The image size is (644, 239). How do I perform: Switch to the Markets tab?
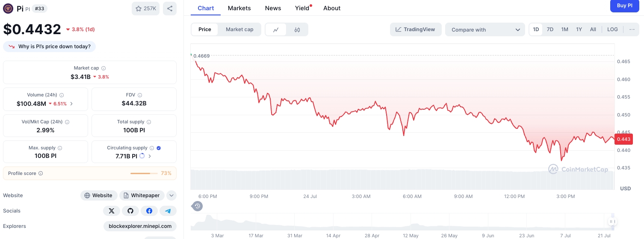(239, 8)
